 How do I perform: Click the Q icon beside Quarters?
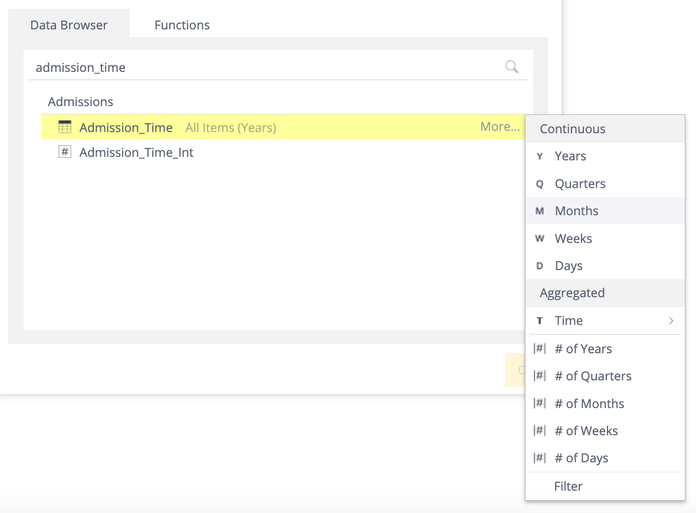pyautogui.click(x=540, y=184)
